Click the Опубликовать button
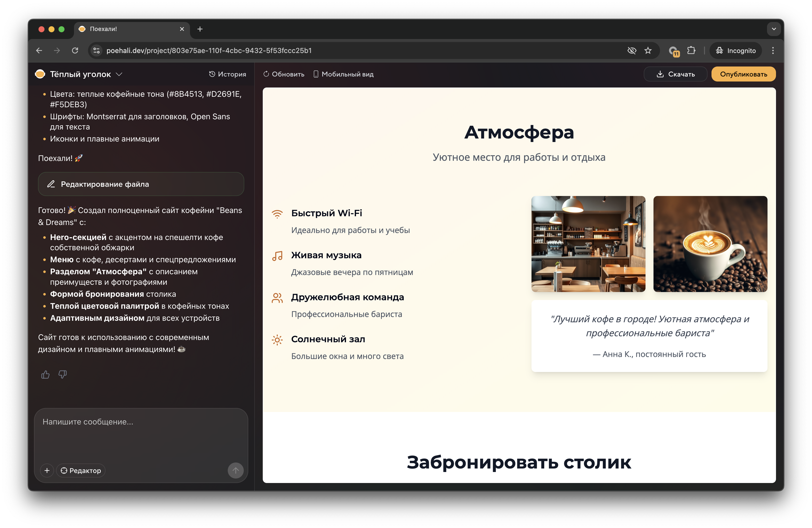This screenshot has height=528, width=812. [743, 74]
